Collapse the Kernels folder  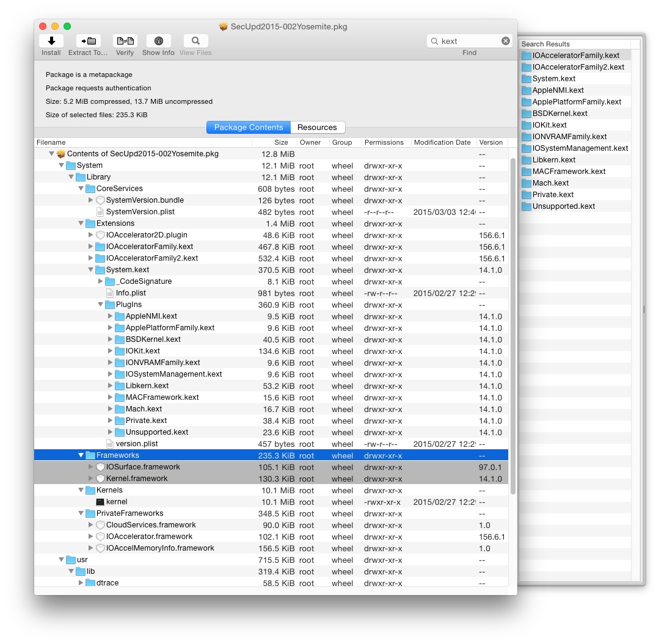click(81, 490)
